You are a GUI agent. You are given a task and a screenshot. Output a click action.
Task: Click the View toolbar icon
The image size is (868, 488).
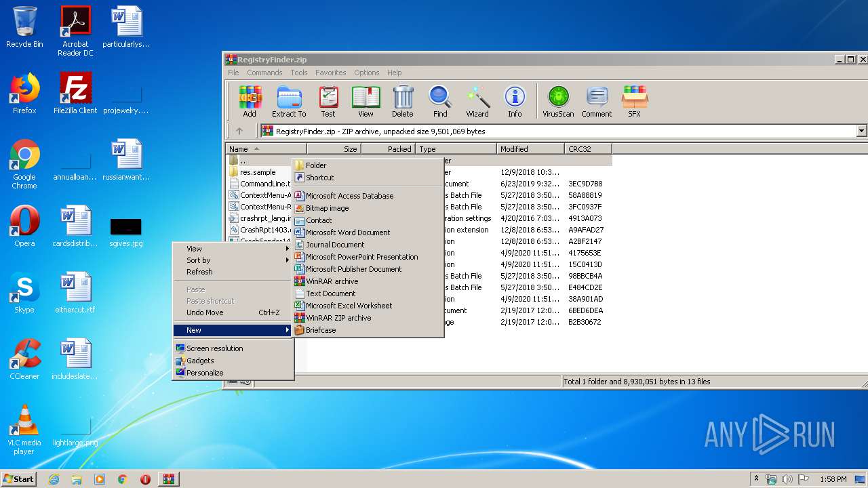click(366, 102)
